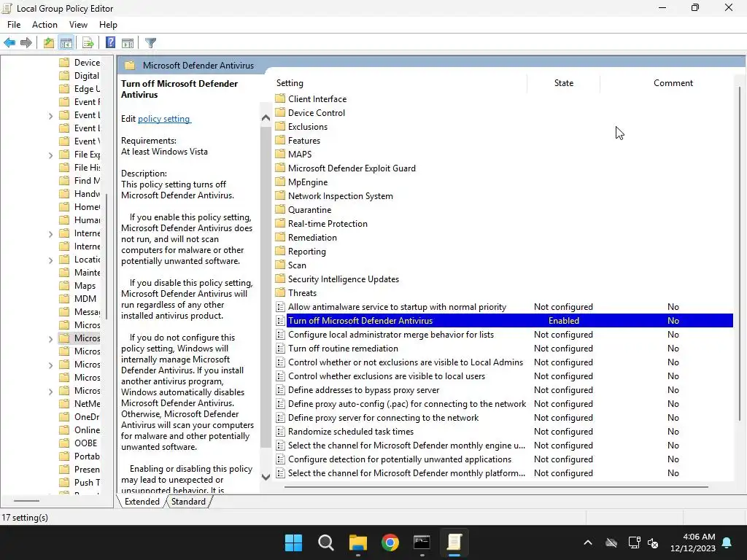This screenshot has height=560, width=747.
Task: Open Google Chrome from the taskbar
Action: coord(390,542)
